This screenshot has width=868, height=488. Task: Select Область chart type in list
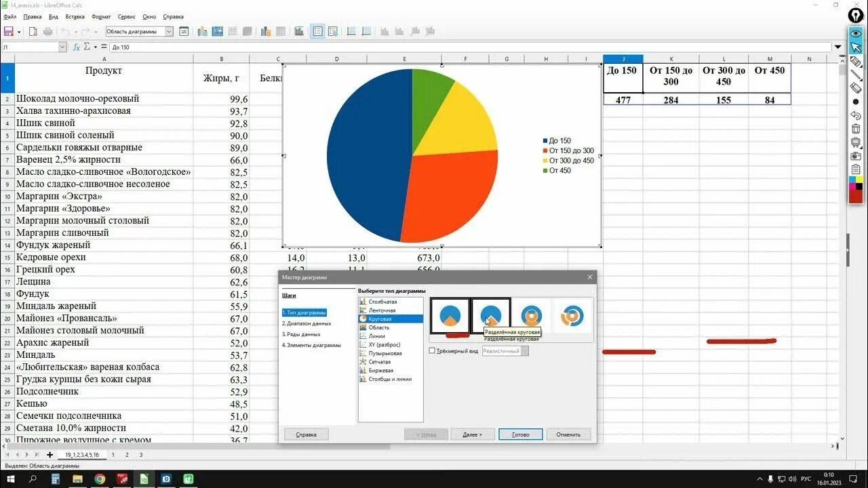point(391,327)
